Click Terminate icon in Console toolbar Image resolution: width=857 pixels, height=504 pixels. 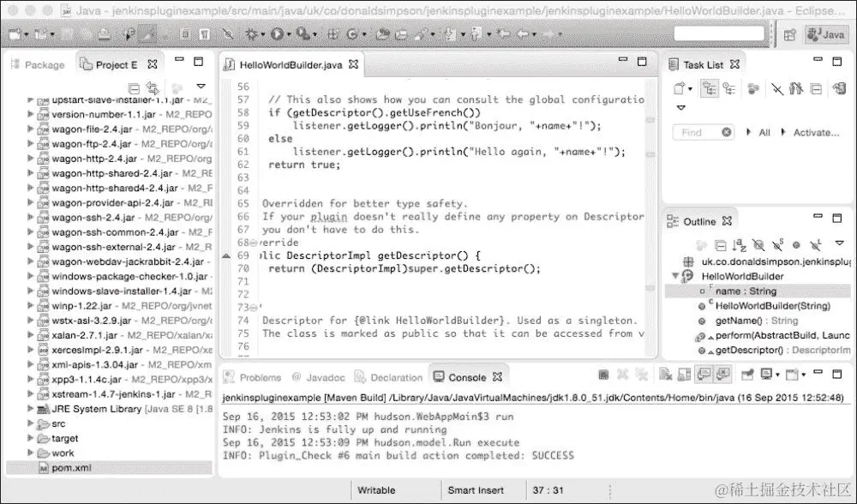(603, 375)
